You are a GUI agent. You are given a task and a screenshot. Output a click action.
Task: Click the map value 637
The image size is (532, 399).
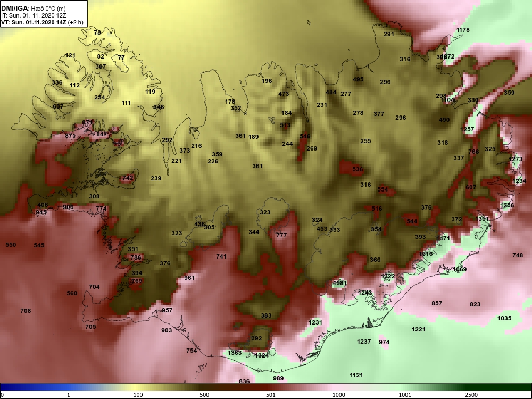pos(58,106)
